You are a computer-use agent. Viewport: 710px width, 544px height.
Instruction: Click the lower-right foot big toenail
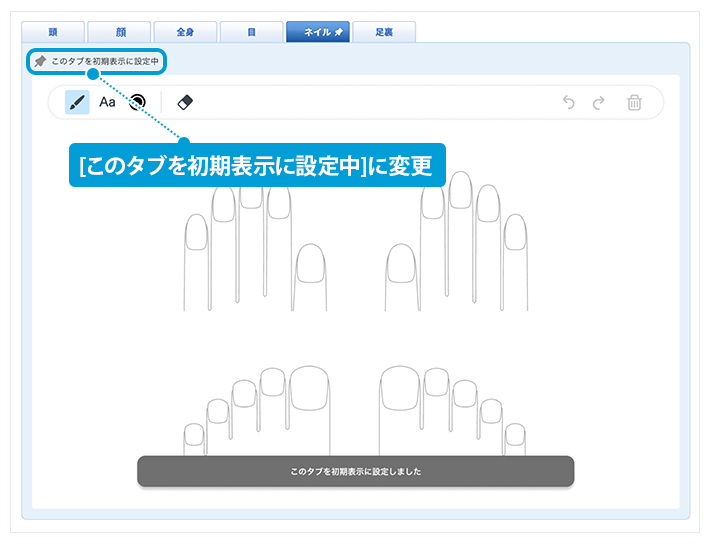pos(401,388)
